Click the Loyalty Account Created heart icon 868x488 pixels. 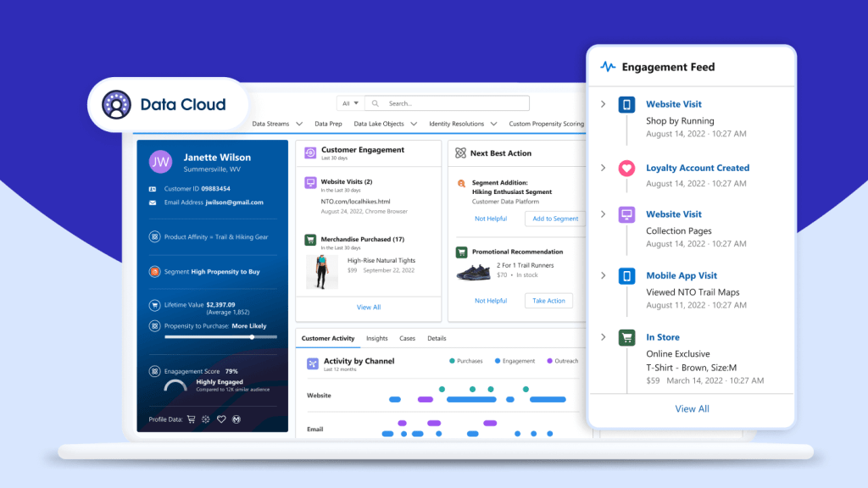tap(626, 169)
